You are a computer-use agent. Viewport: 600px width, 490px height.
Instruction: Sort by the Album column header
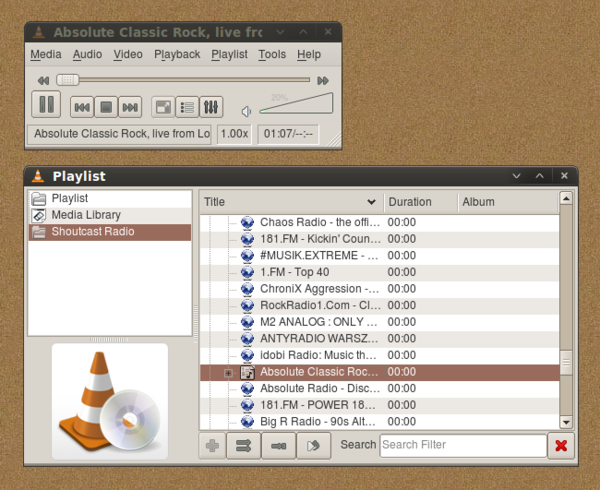pos(508,202)
